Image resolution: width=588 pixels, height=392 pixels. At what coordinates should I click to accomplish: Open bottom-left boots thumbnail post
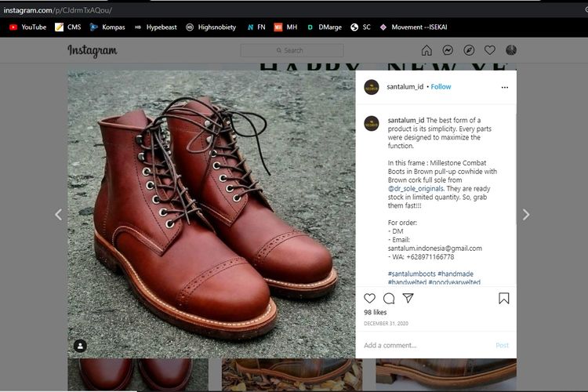[x=138, y=376]
